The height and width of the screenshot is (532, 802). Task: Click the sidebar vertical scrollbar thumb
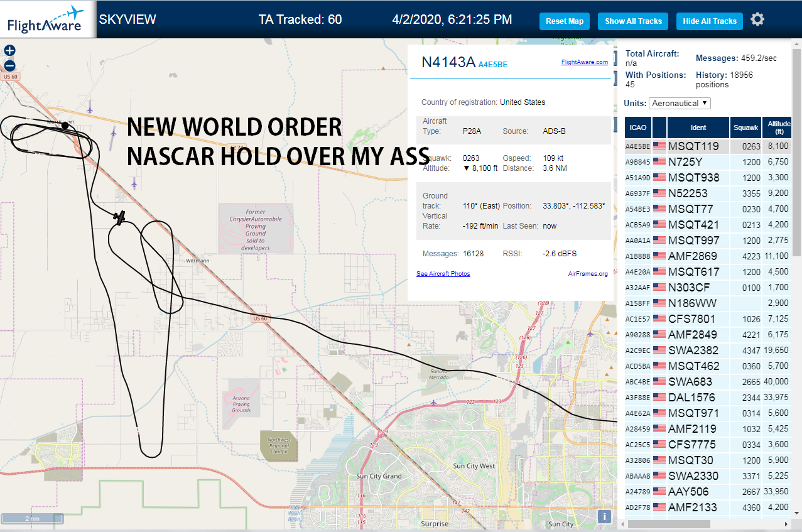[x=797, y=153]
